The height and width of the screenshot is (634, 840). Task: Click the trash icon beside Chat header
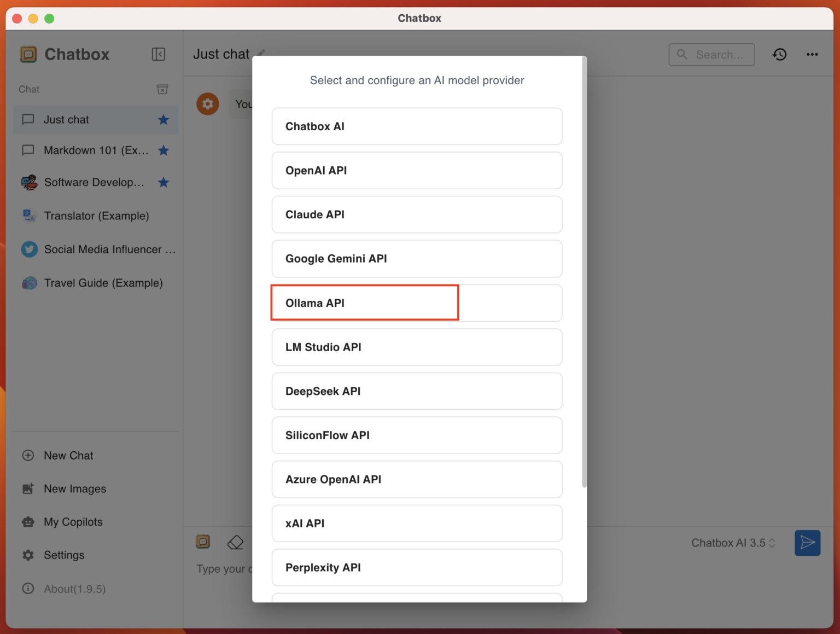coord(162,89)
